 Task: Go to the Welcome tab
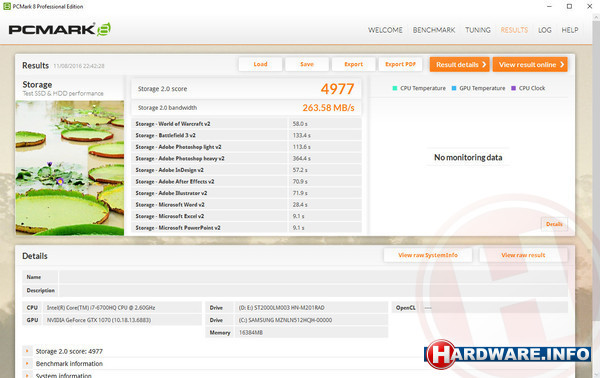[x=385, y=30]
